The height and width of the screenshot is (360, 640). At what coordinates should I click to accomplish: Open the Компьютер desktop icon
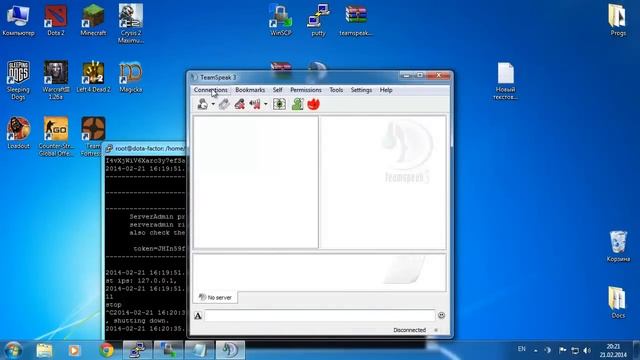(18, 20)
